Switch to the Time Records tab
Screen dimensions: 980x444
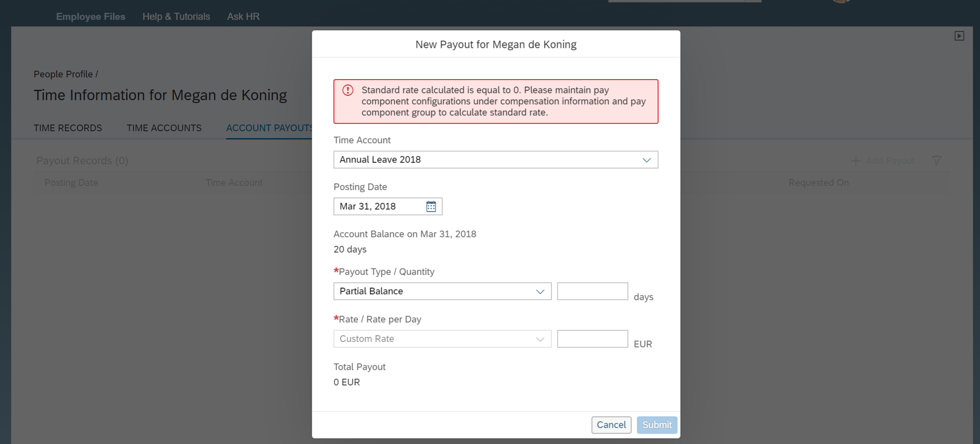tap(68, 128)
